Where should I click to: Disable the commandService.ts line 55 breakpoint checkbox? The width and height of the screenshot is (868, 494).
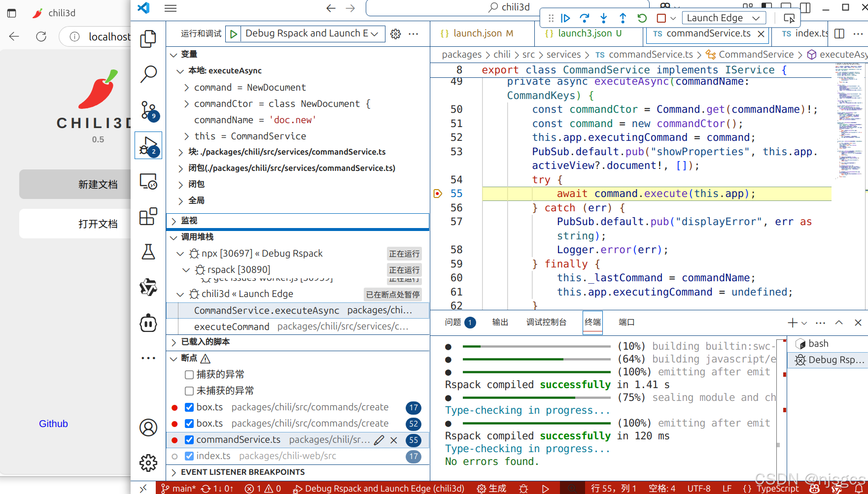tap(189, 440)
